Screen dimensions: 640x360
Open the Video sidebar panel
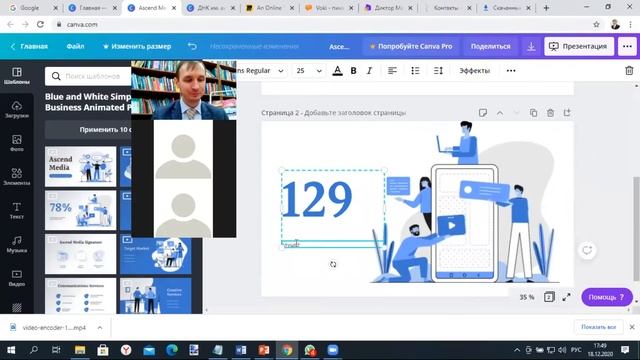tap(17, 278)
